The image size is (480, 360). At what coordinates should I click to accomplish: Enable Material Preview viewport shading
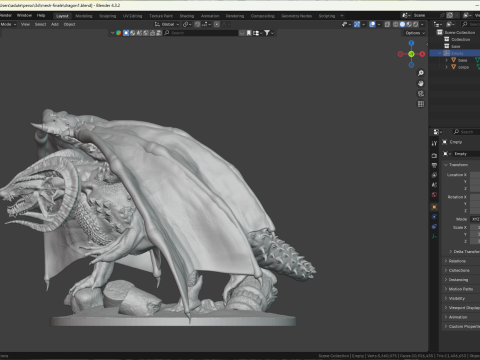(409, 24)
